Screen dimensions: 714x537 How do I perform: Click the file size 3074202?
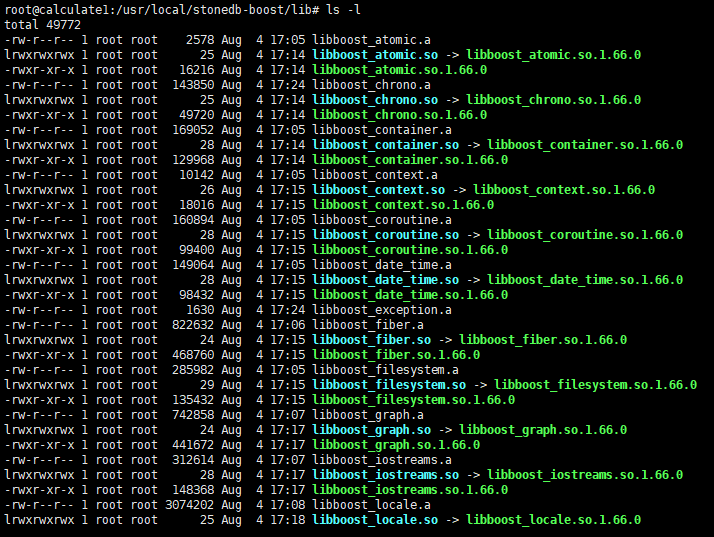pyautogui.click(x=189, y=506)
